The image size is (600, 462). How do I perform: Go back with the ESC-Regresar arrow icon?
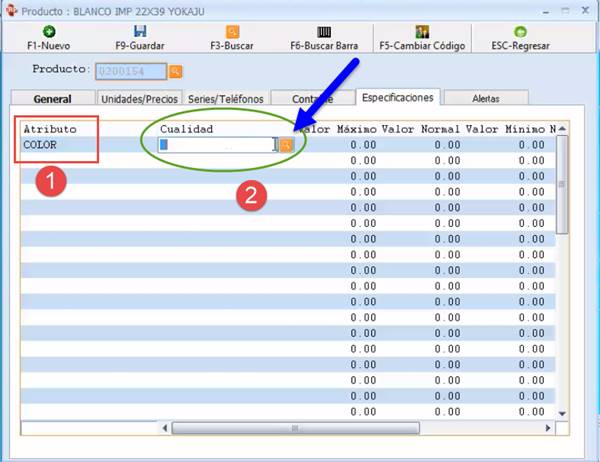[x=520, y=32]
